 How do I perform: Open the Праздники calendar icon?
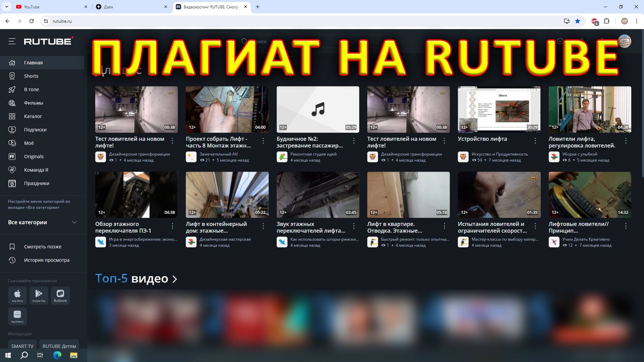pos(12,183)
